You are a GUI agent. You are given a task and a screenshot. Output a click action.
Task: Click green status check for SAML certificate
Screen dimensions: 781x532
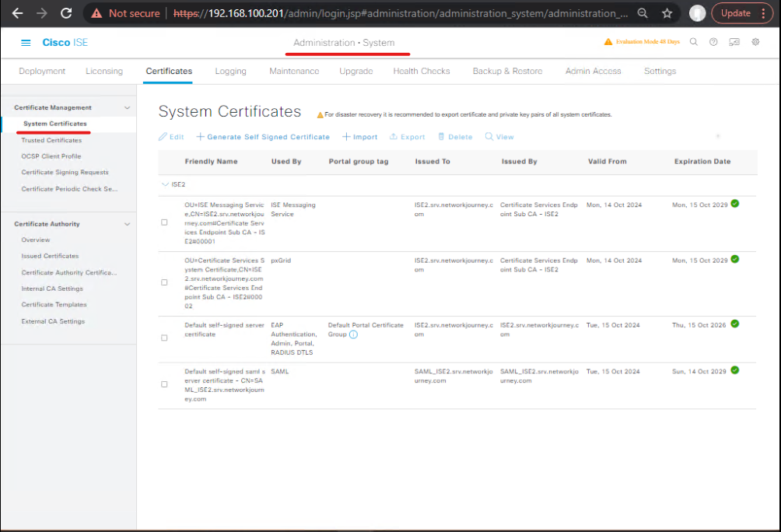point(734,370)
